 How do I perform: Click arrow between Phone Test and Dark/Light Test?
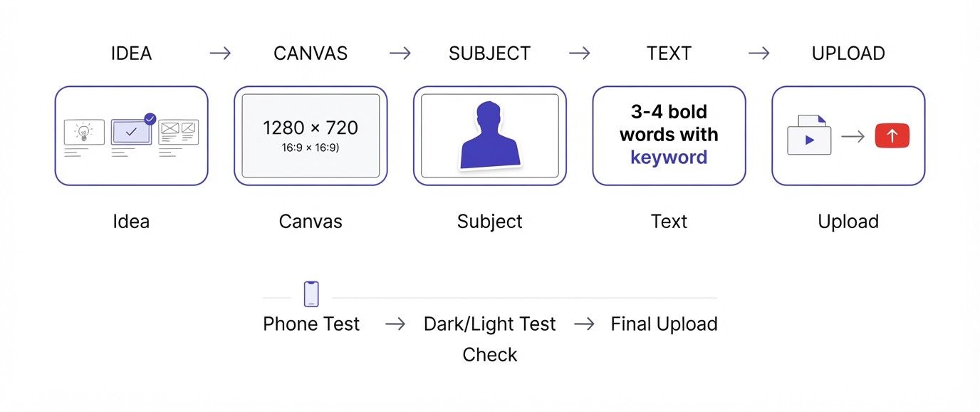click(x=395, y=324)
